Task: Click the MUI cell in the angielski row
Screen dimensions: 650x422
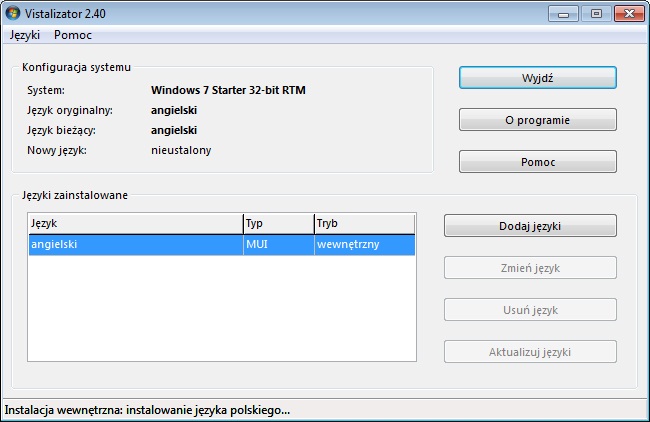Action: [277, 245]
